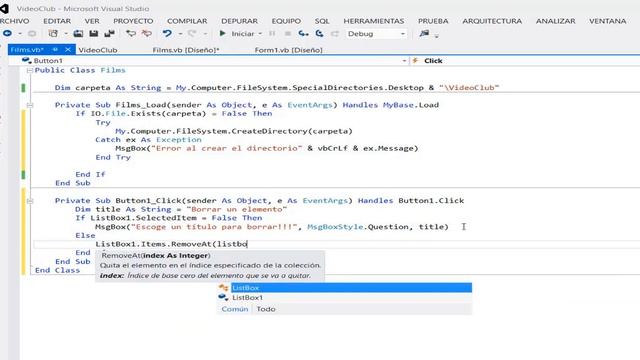
Task: Switch IntelliSense filter to Común tab
Action: click(x=235, y=309)
